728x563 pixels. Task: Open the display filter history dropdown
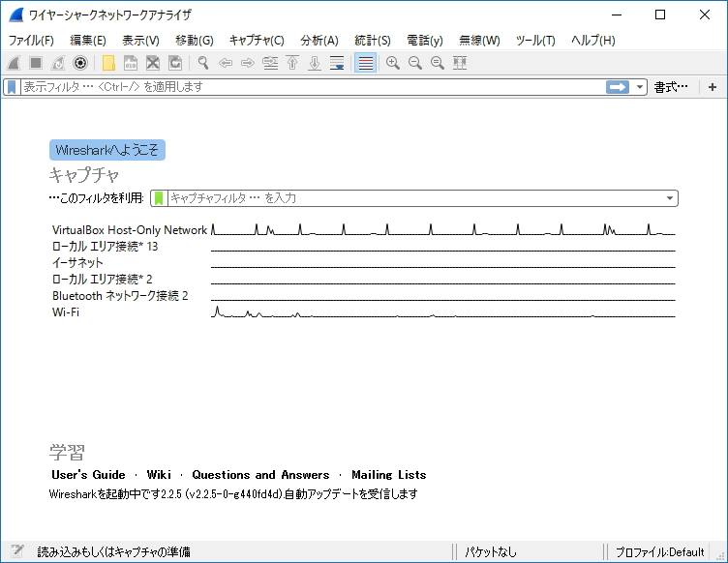pos(639,87)
